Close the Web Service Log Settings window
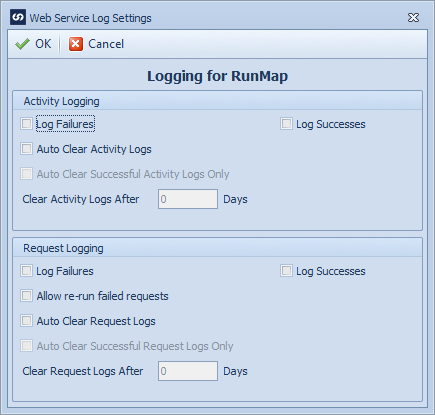The height and width of the screenshot is (415, 435). click(413, 18)
